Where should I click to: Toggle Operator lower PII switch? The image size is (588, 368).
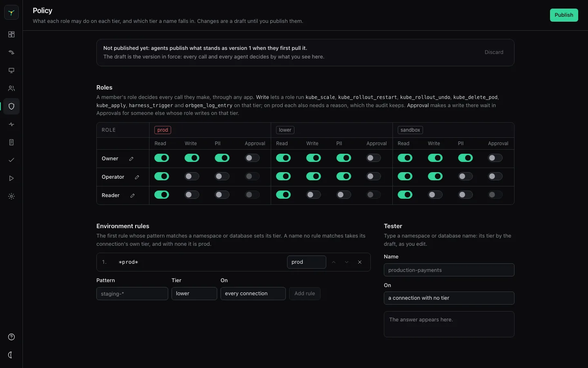tap(344, 176)
